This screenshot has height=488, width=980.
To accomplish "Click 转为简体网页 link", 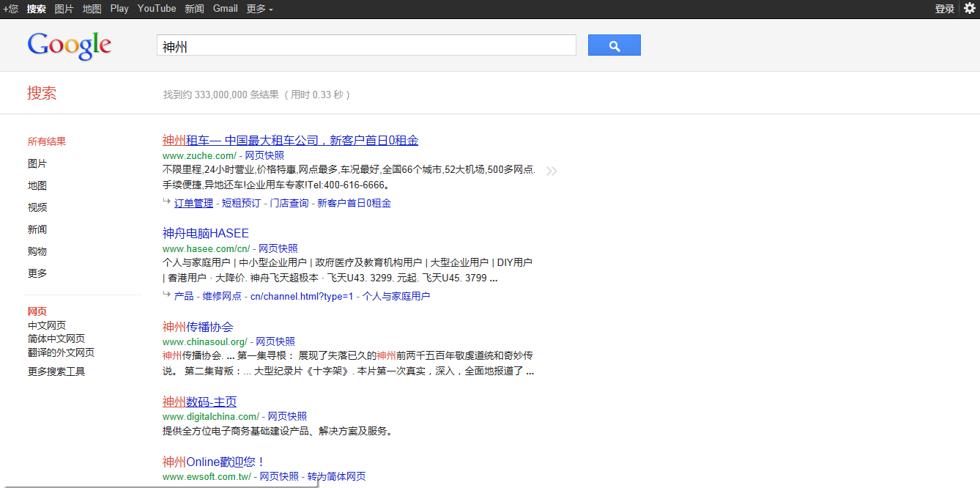I will [336, 476].
